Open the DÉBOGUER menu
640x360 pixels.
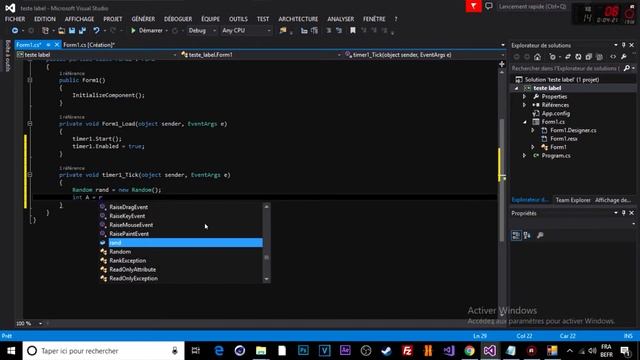click(x=178, y=19)
